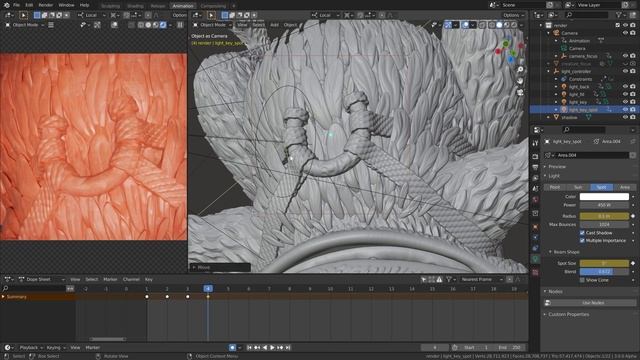Image resolution: width=640 pixels, height=360 pixels.
Task: Open the Render menu
Action: click(46, 5)
